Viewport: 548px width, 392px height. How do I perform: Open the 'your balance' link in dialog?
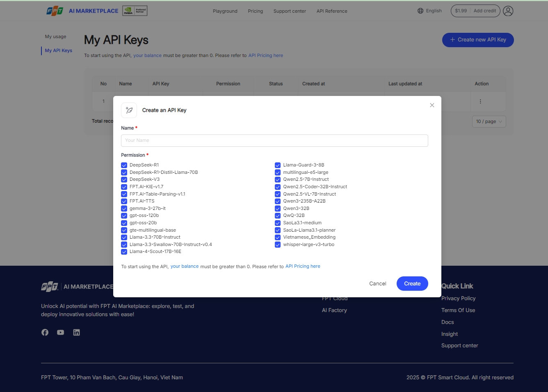click(x=185, y=267)
